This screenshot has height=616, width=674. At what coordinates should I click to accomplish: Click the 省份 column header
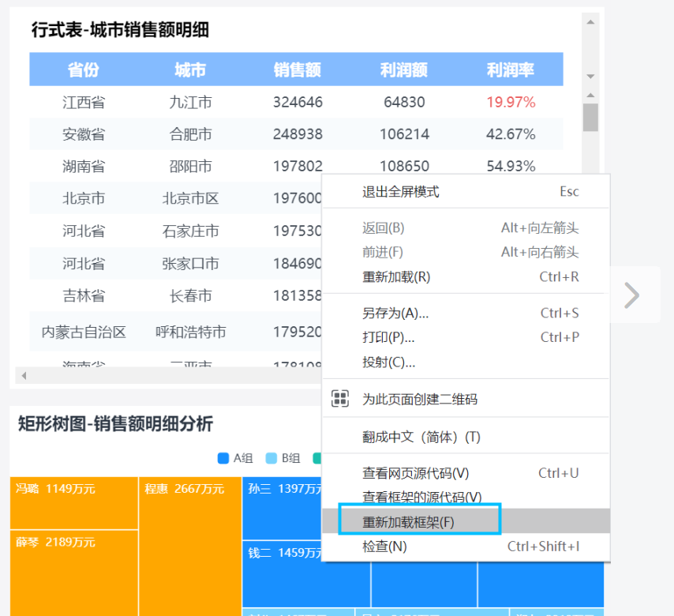(83, 69)
